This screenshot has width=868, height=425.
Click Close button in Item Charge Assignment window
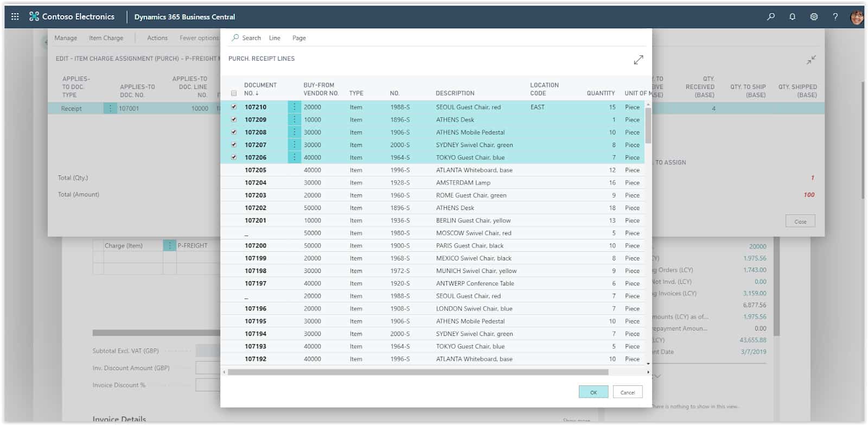coord(800,221)
